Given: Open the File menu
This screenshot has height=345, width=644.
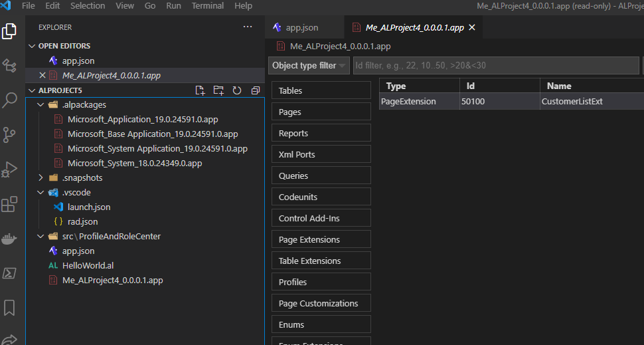Looking at the screenshot, I should point(28,6).
